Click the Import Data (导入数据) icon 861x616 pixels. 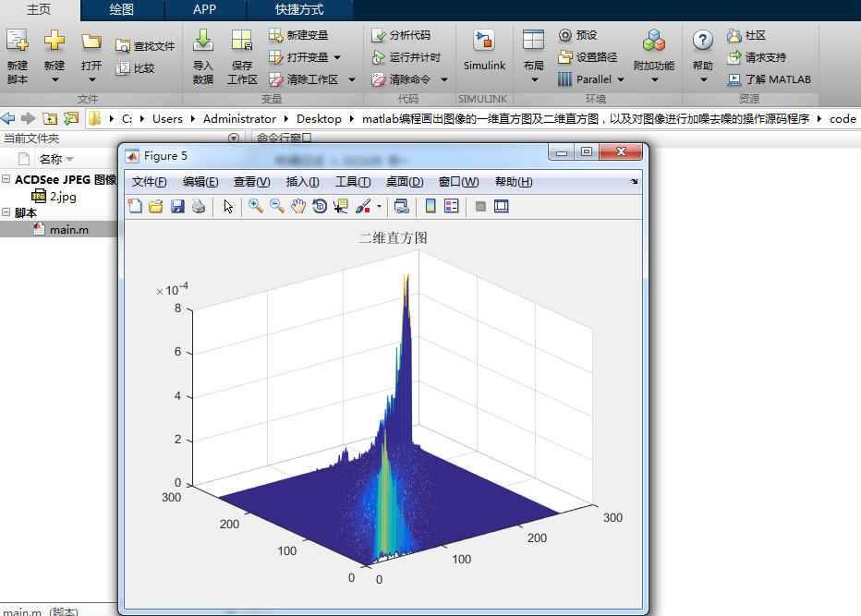click(203, 41)
